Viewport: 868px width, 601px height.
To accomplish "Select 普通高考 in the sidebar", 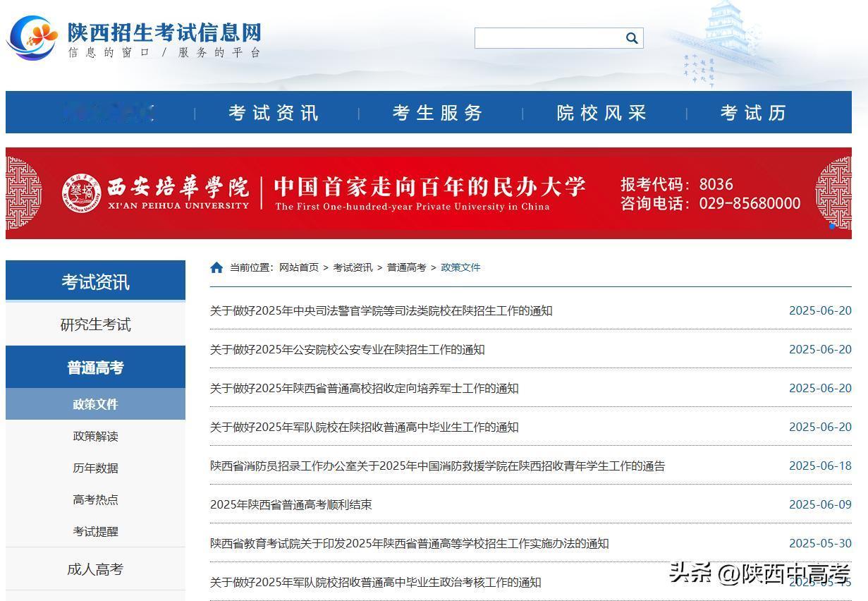I will coord(95,368).
